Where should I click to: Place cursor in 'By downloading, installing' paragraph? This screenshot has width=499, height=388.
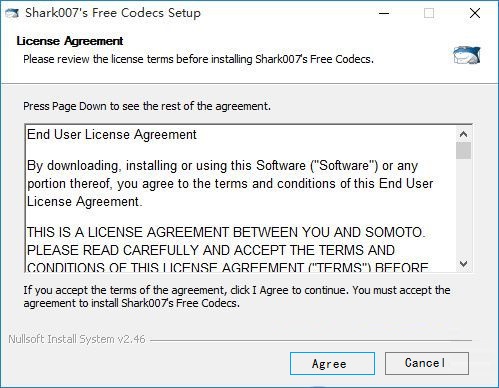(230, 184)
